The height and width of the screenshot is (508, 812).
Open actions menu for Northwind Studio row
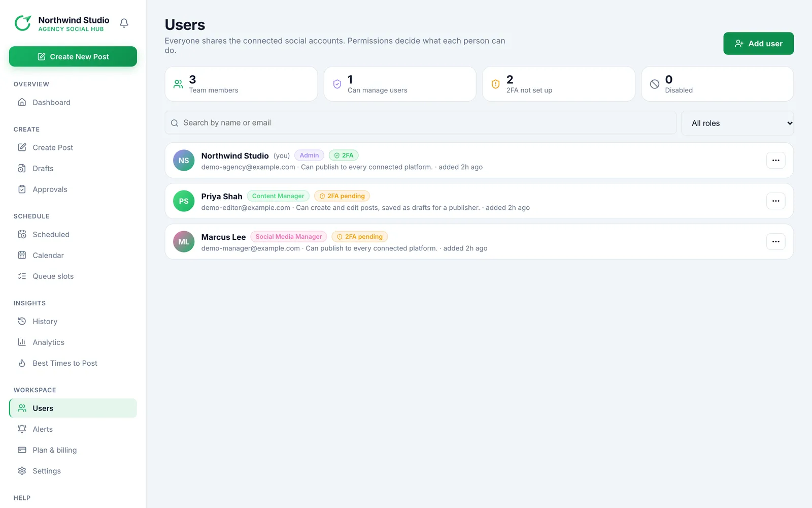pyautogui.click(x=775, y=161)
